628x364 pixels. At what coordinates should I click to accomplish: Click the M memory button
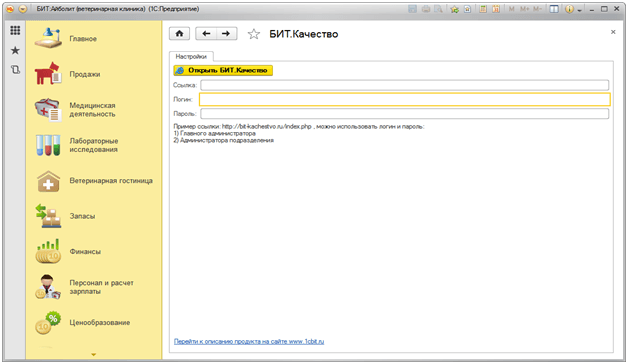[511, 9]
